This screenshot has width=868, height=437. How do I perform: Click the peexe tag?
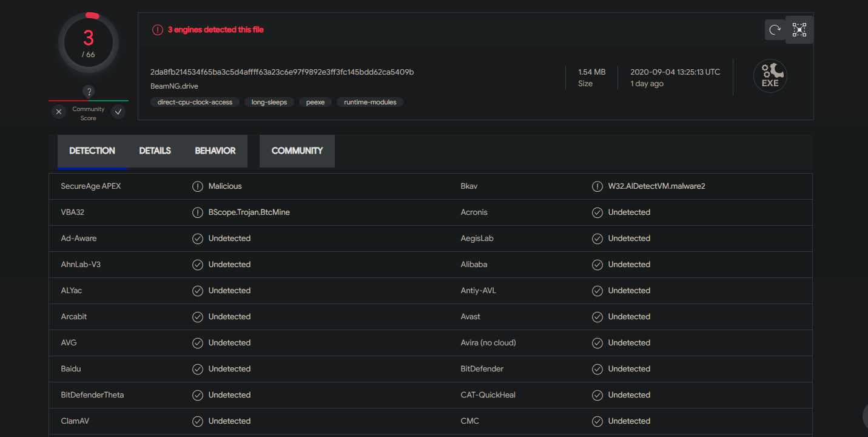[x=315, y=103]
